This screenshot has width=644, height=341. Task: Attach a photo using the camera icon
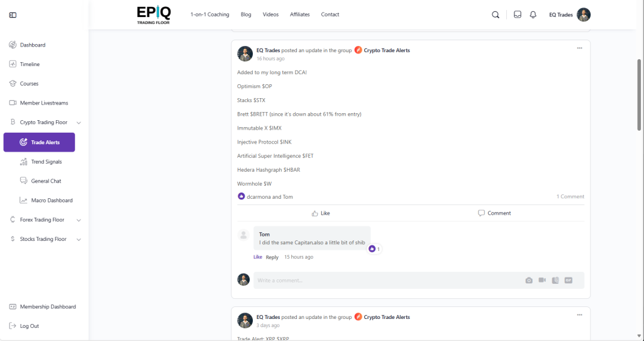(x=529, y=280)
